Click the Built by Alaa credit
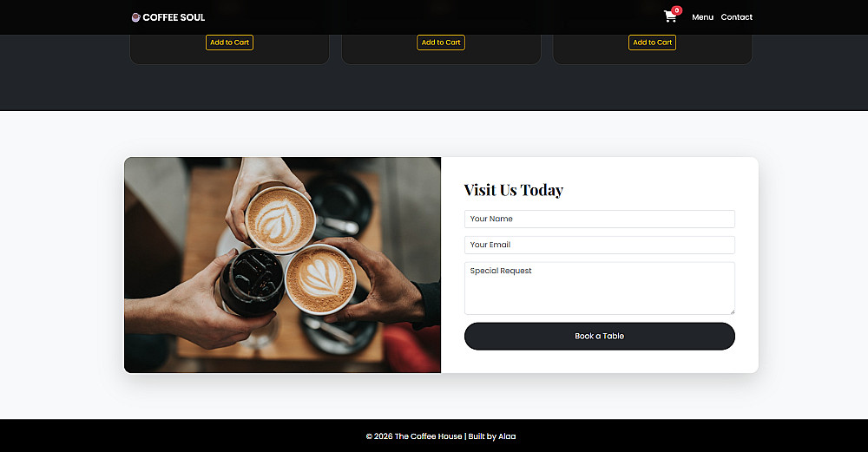Screen dimensions: 868x452 (492, 436)
